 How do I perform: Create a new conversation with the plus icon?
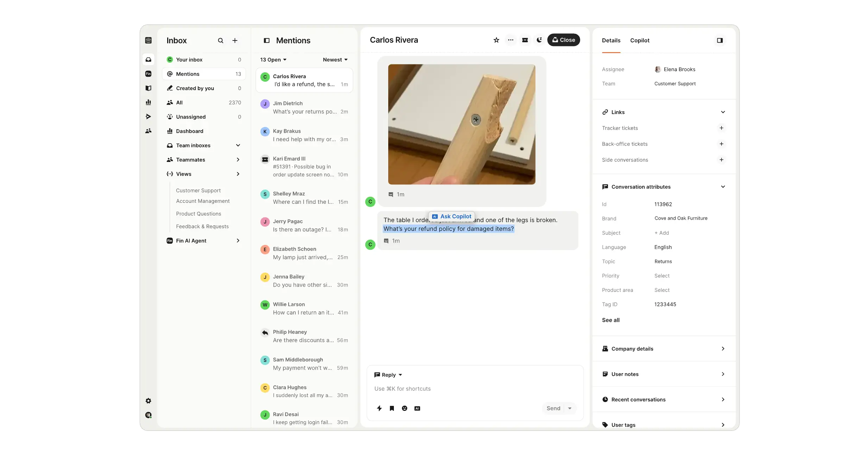[x=235, y=40]
